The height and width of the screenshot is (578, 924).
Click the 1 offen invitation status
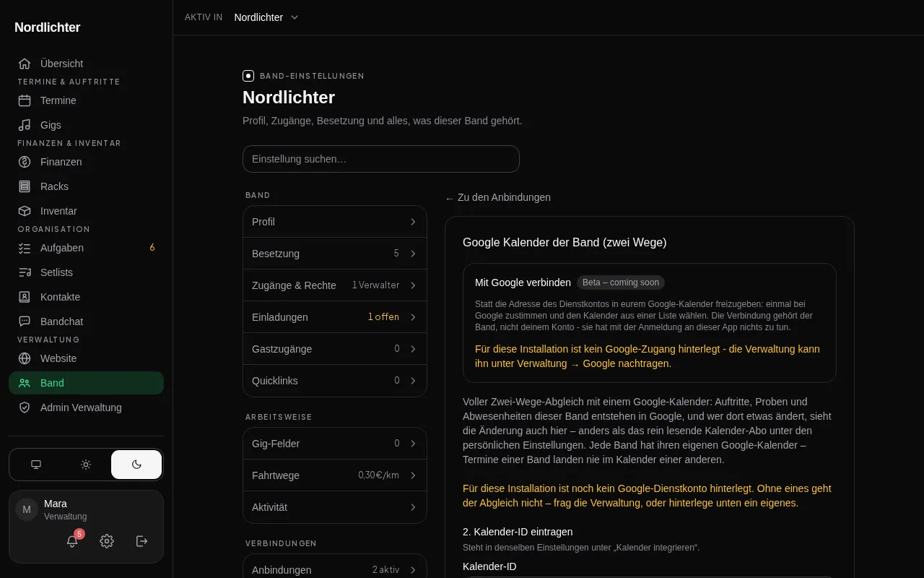383,317
